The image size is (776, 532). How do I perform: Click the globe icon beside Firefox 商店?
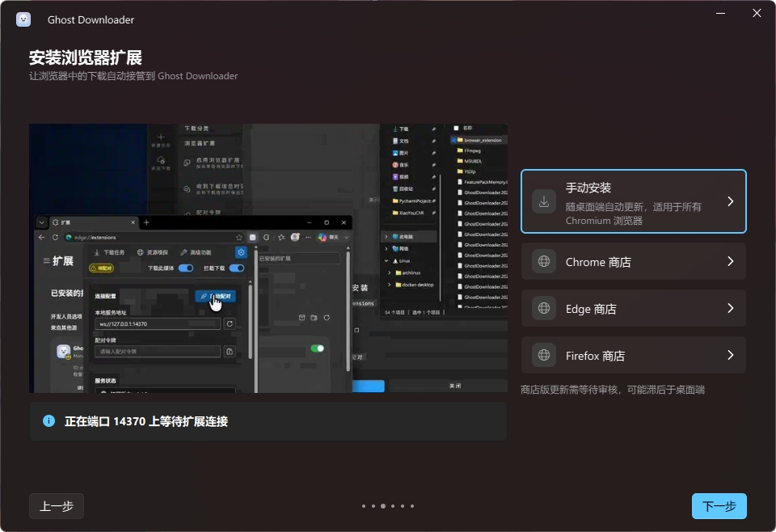point(544,355)
